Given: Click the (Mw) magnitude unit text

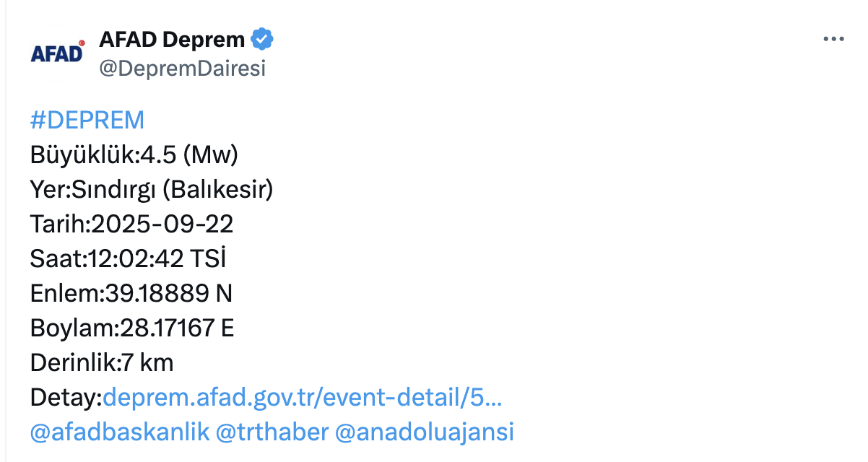Looking at the screenshot, I should coord(211,154).
